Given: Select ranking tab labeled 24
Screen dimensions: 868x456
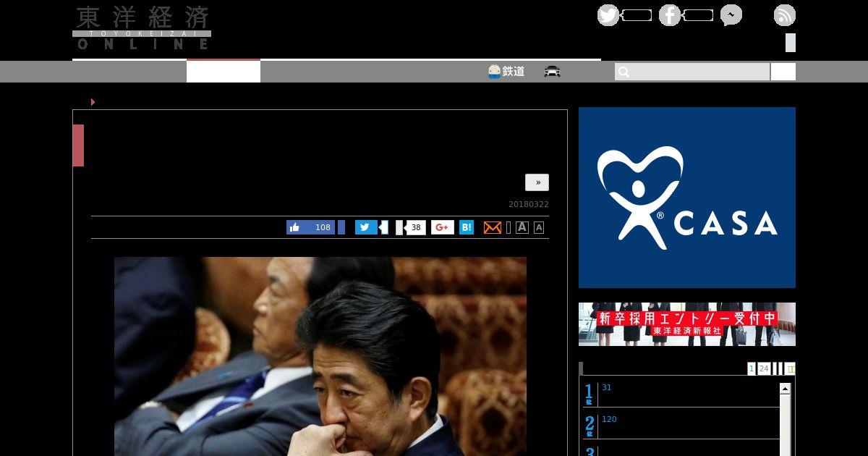Looking at the screenshot, I should coord(764,368).
